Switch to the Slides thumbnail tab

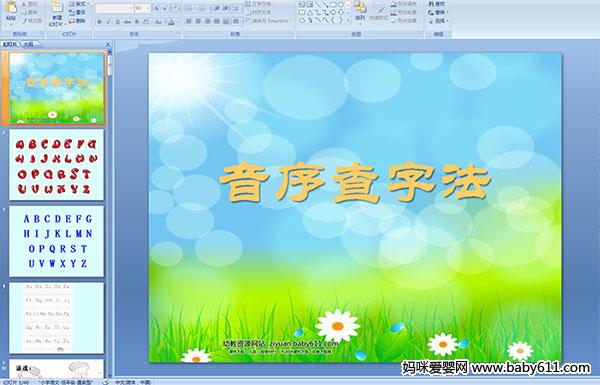pos(10,44)
